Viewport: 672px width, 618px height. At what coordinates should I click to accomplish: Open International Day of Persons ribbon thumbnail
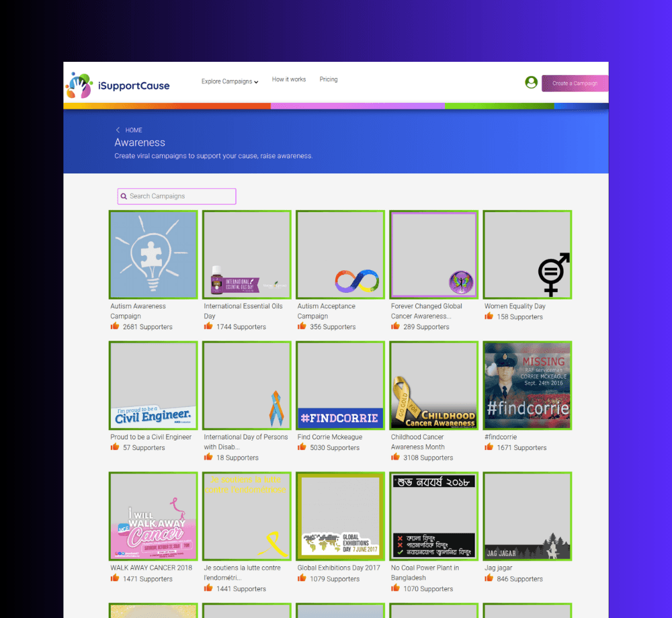point(247,386)
